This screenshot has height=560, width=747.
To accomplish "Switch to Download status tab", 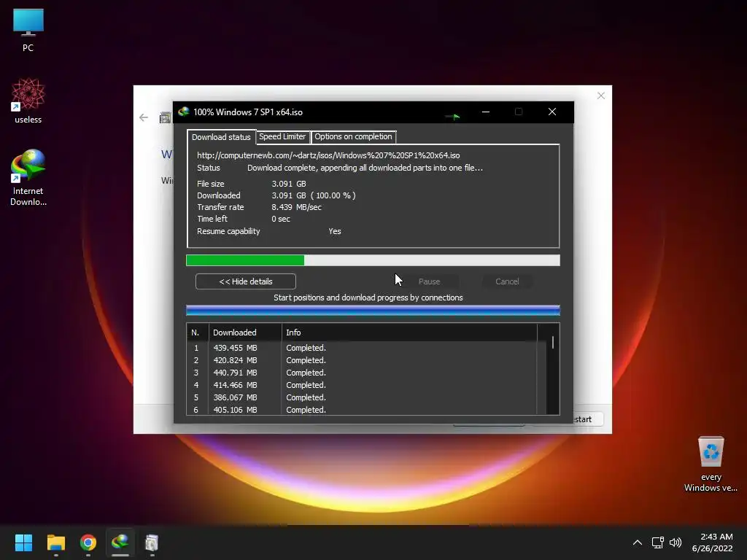I will (221, 137).
